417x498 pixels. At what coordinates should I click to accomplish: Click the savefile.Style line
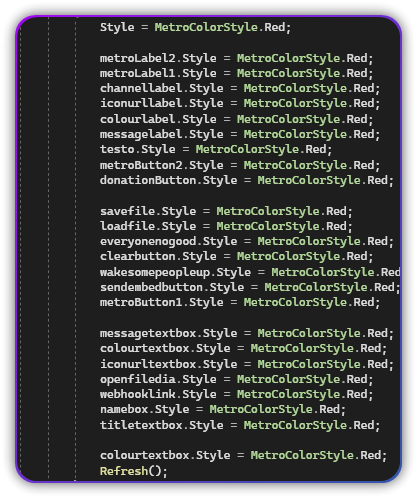coord(226,211)
